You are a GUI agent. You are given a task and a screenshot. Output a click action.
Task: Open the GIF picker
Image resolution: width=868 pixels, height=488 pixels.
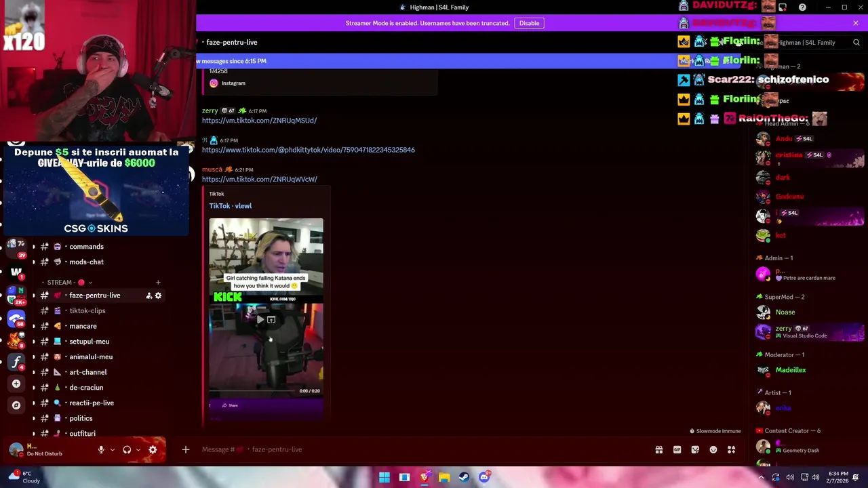coord(677,449)
